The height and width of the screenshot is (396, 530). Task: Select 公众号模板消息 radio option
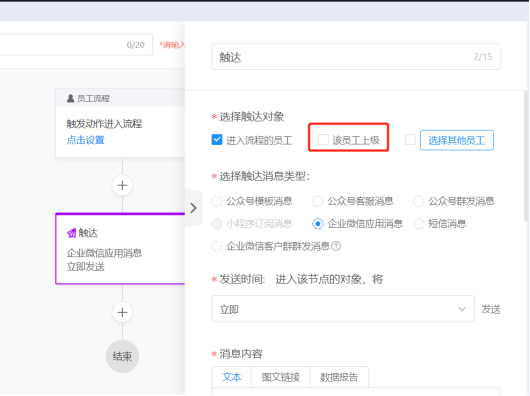click(217, 201)
